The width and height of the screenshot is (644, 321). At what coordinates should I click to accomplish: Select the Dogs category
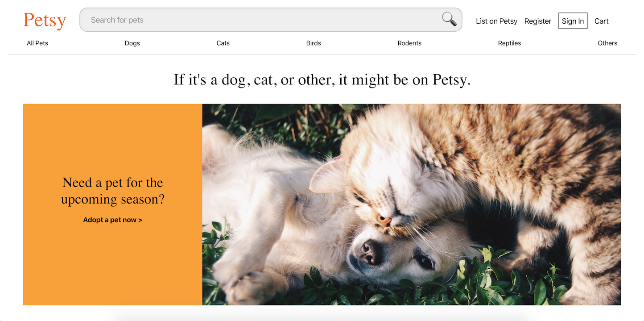click(x=132, y=43)
